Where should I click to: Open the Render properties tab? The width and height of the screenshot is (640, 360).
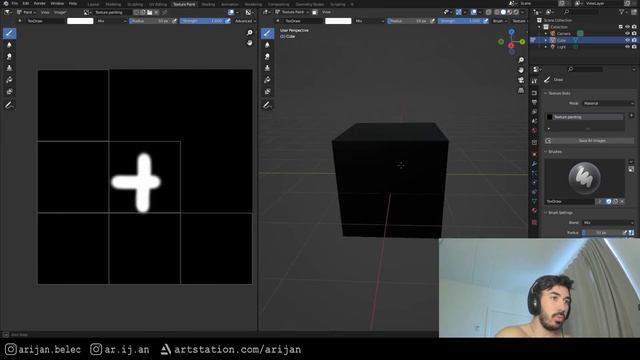pos(534,93)
